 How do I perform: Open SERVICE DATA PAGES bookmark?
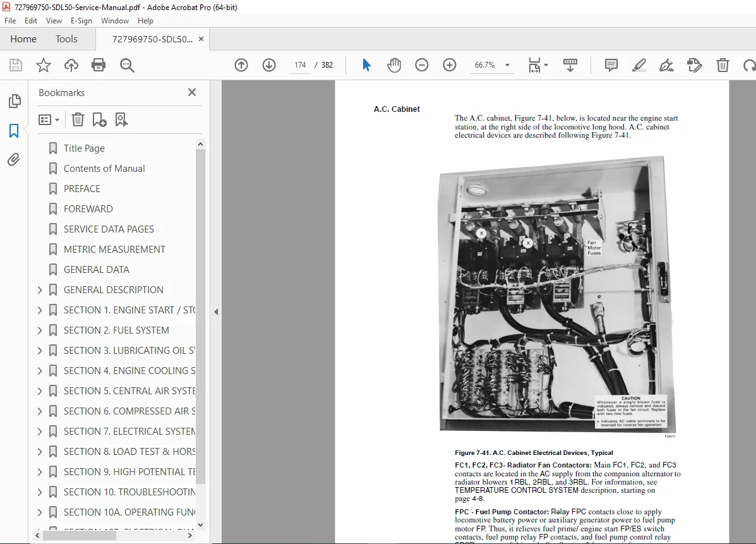pos(109,229)
